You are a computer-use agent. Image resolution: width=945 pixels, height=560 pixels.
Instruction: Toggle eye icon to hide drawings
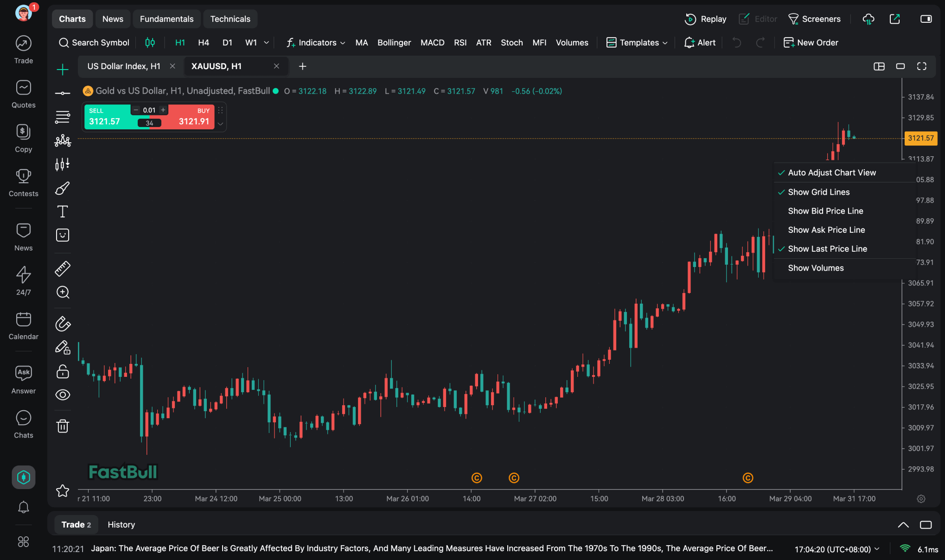pos(63,395)
